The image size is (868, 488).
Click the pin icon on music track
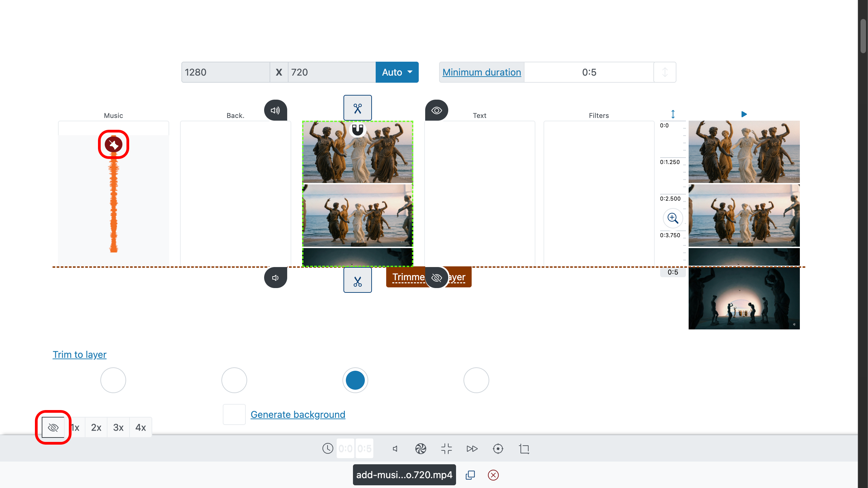pos(113,145)
